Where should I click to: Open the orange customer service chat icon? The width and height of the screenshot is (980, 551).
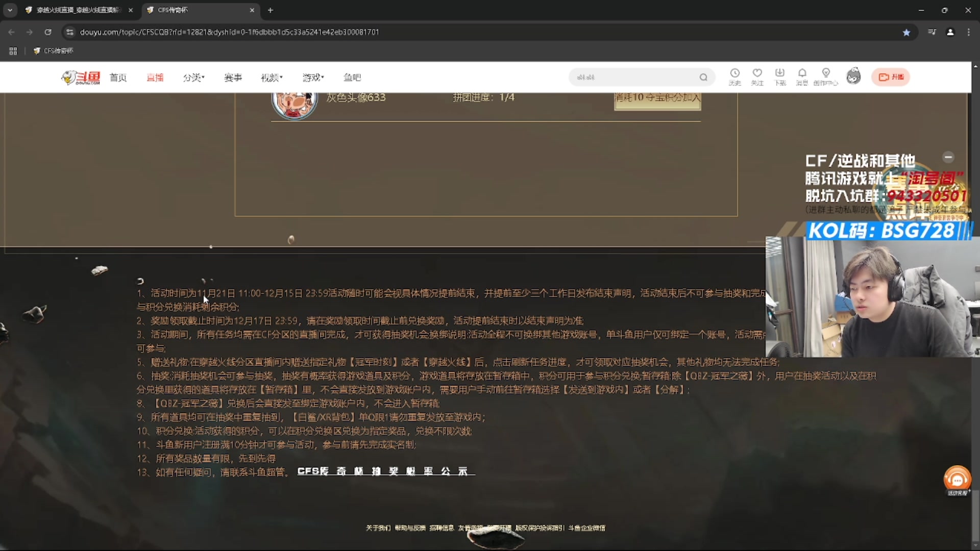coord(957,480)
